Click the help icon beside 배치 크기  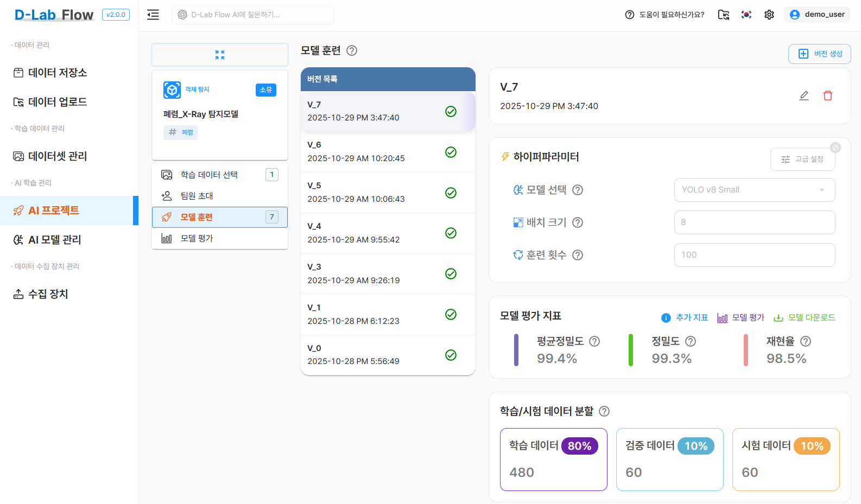[578, 222]
